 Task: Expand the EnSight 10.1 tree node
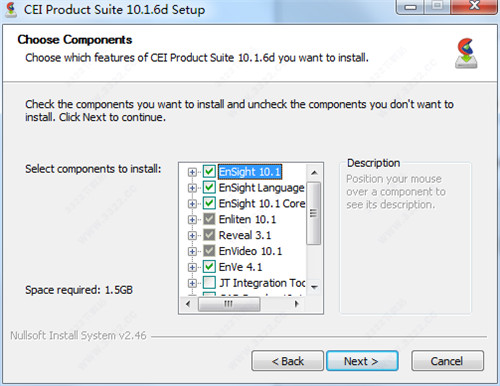pyautogui.click(x=192, y=172)
